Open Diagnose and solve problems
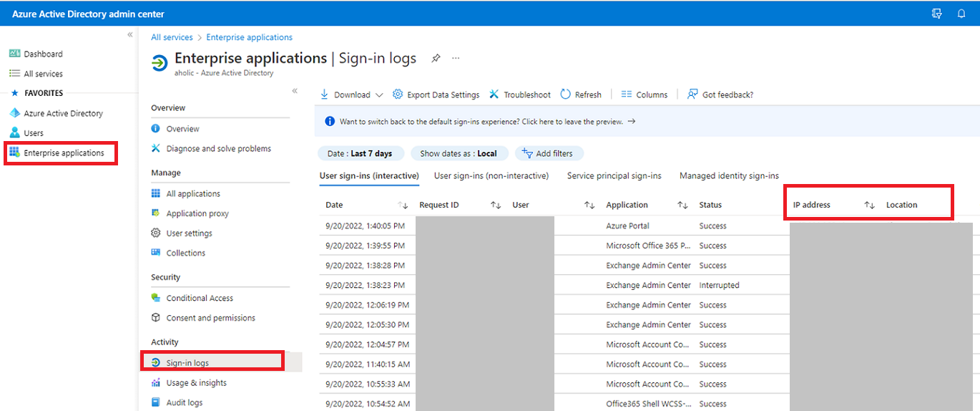 coord(219,149)
